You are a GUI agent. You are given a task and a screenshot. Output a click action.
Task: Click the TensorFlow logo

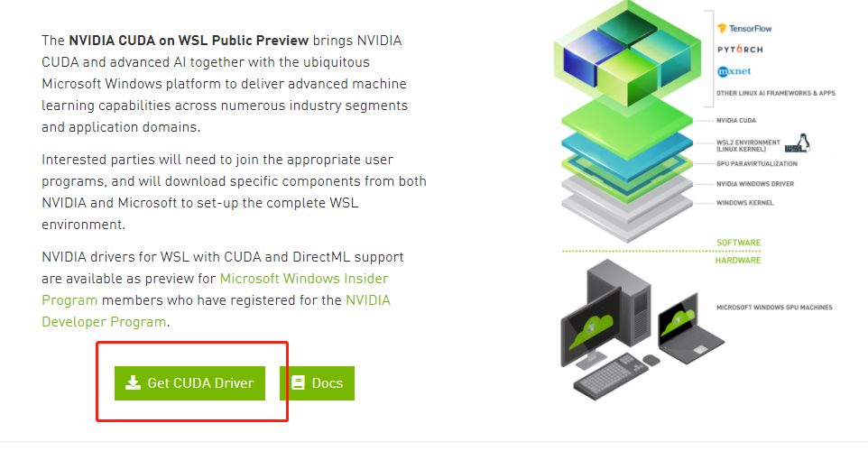pyautogui.click(x=744, y=28)
